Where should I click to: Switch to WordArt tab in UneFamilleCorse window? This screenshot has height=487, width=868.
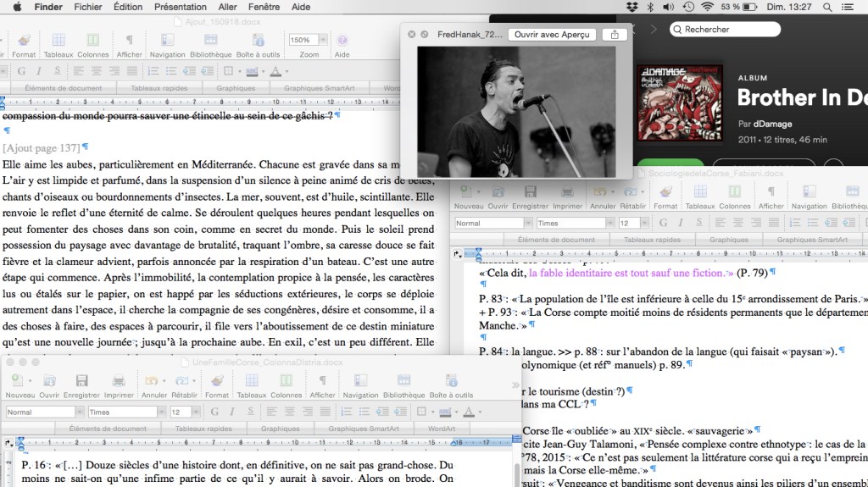point(442,429)
